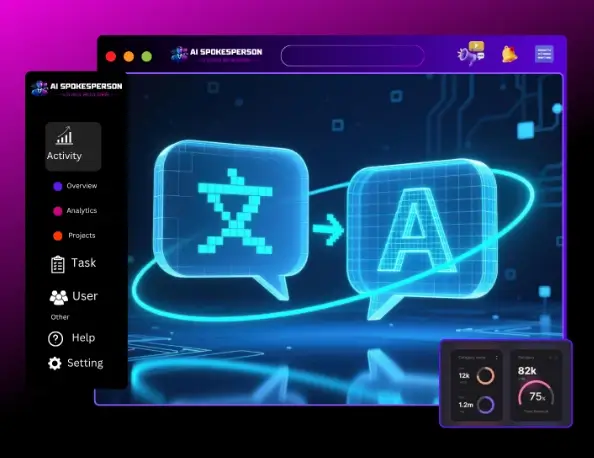This screenshot has height=458, width=594.
Task: Click the red close window dot
Action: pos(111,56)
